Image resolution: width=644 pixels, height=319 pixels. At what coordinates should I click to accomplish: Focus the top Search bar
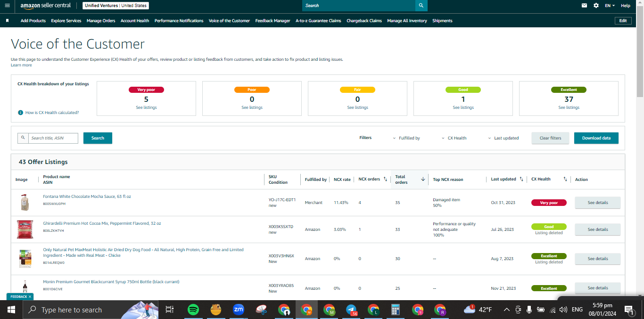(359, 6)
